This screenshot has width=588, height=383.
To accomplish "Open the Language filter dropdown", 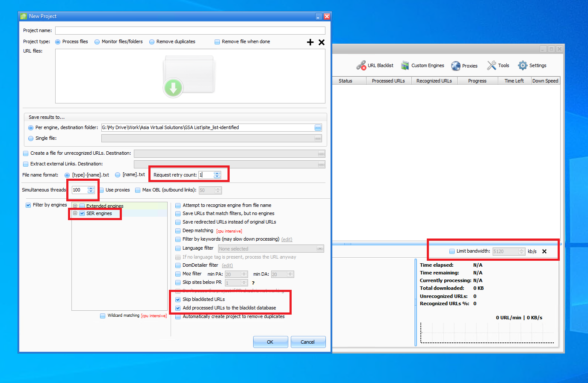I will click(x=319, y=249).
